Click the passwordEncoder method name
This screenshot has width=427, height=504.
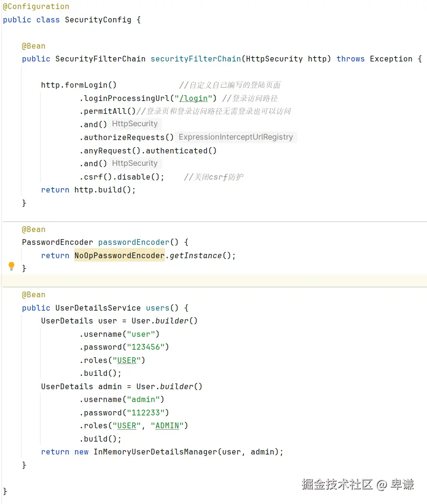[134, 242]
